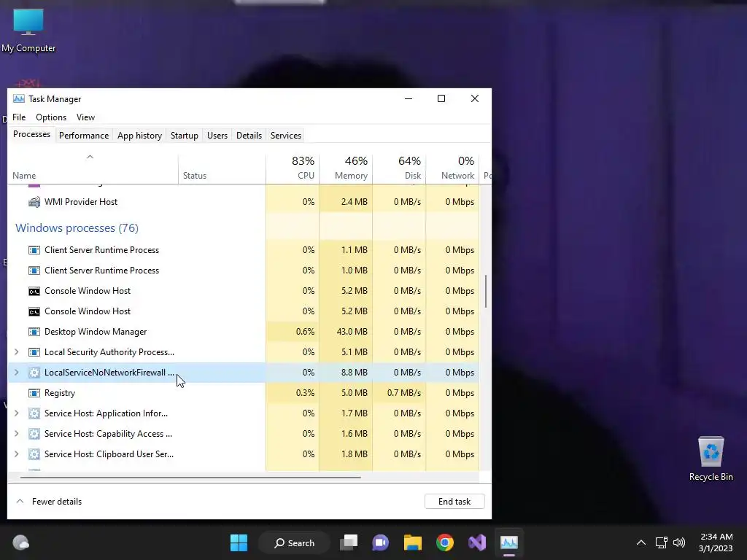Click Service Host: Capability Access gear icon
The width and height of the screenshot is (747, 560).
(34, 435)
